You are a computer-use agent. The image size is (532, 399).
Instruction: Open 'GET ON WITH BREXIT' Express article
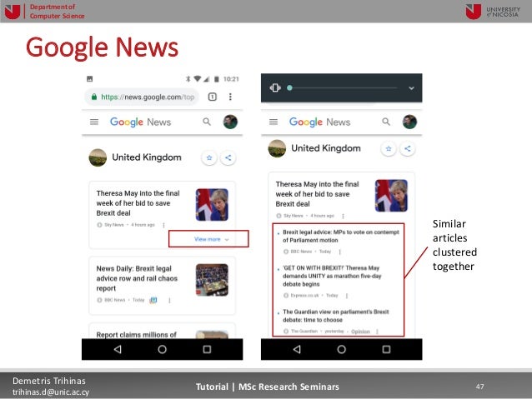coord(332,276)
